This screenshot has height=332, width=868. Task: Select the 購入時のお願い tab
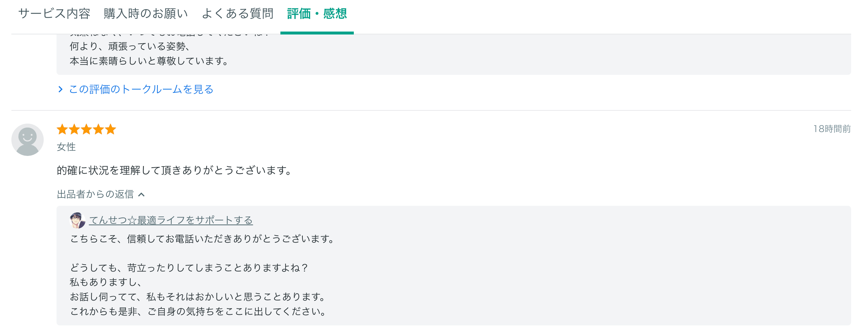click(x=145, y=13)
